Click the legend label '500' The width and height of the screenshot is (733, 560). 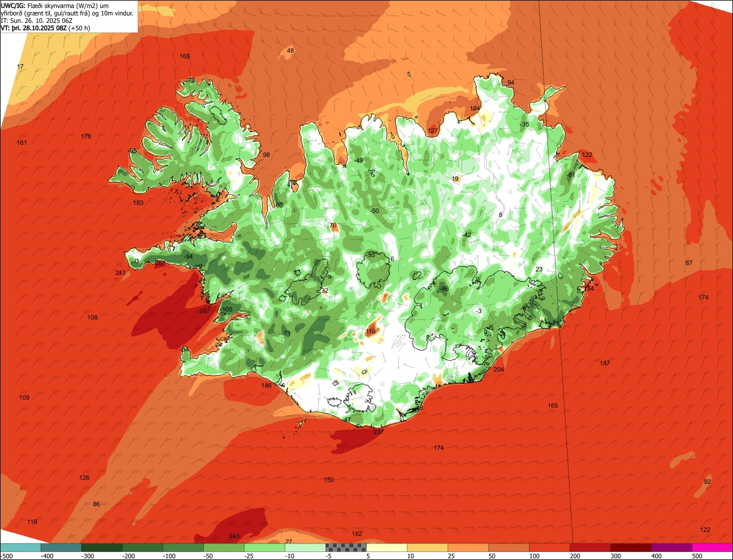tap(696, 556)
